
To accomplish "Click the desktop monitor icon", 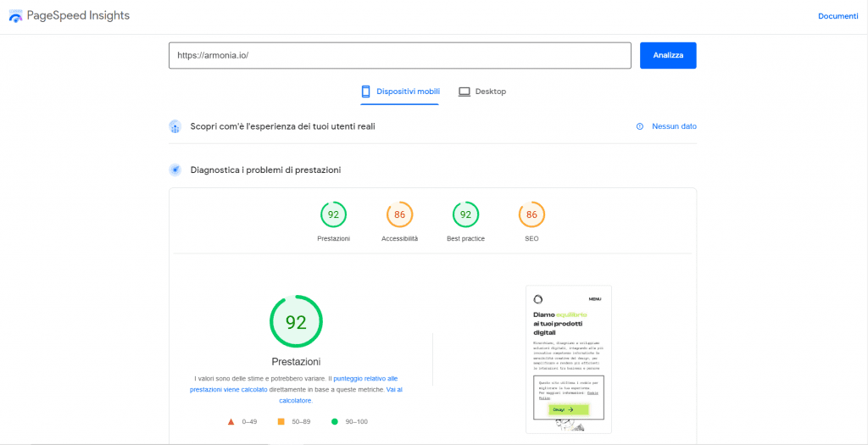I will (465, 92).
